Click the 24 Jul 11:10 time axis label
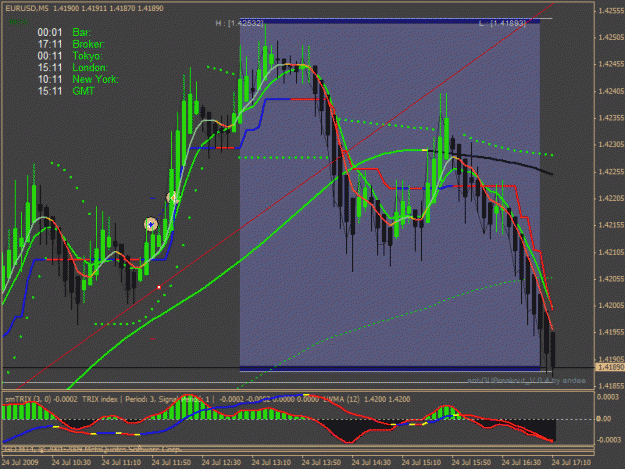Screen dimensions: 625x469 pos(121,463)
